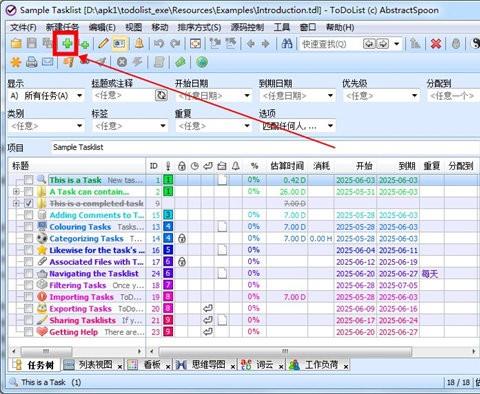
Task: Sort by the 估算时间 column header
Action: pyautogui.click(x=287, y=166)
